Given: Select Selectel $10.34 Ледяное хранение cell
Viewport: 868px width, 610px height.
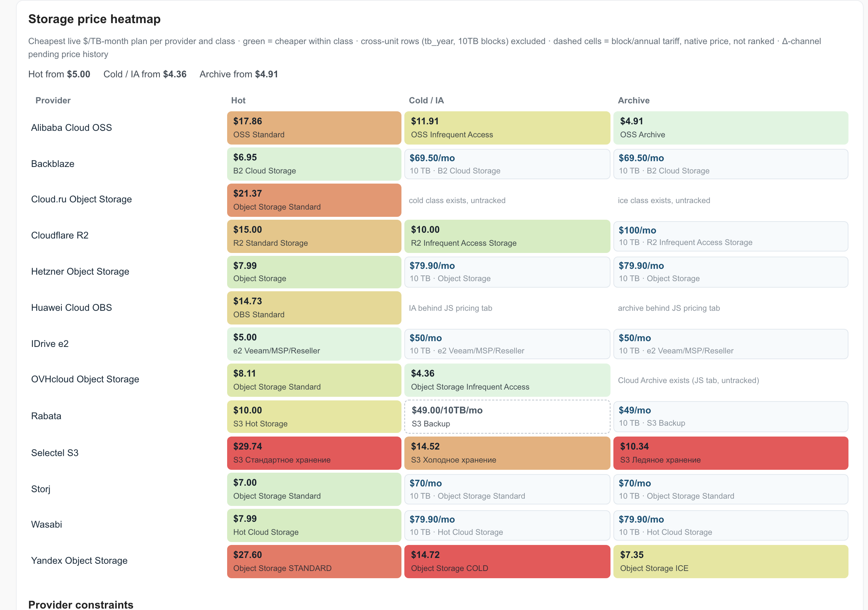Looking at the screenshot, I should [731, 453].
